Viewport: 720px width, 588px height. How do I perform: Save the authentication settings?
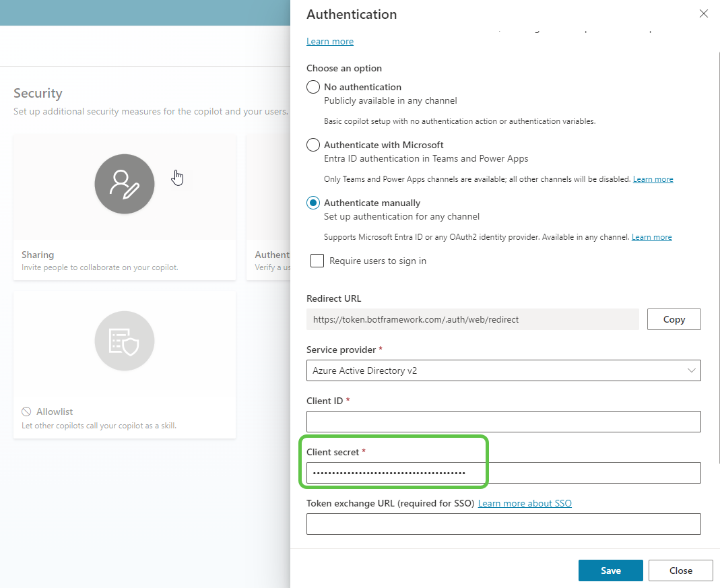coord(610,570)
